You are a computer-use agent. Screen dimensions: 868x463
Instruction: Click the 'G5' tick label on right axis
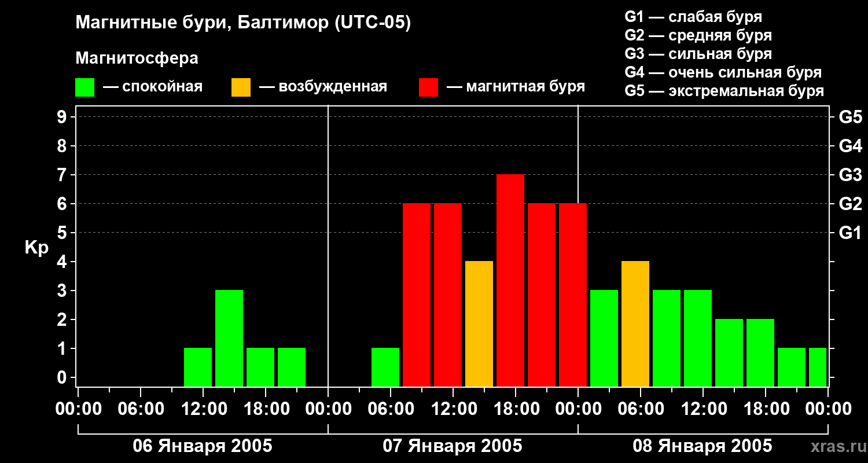[851, 117]
